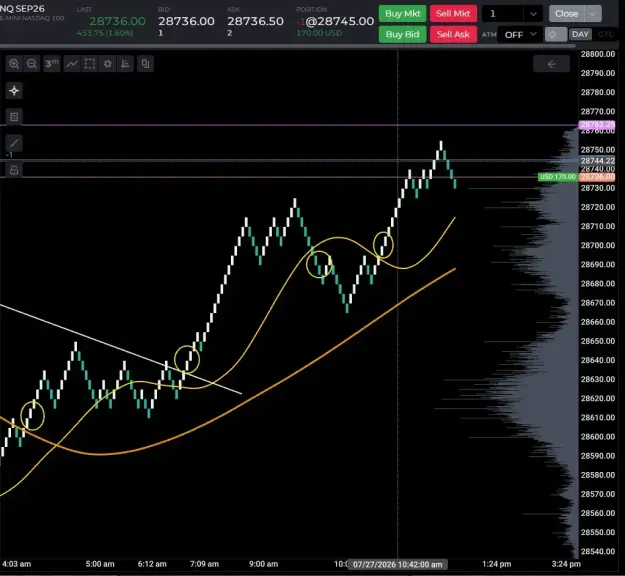Viewport: 625px width, 576px height.
Task: Click the lock icon on left sidebar
Action: tap(14, 170)
